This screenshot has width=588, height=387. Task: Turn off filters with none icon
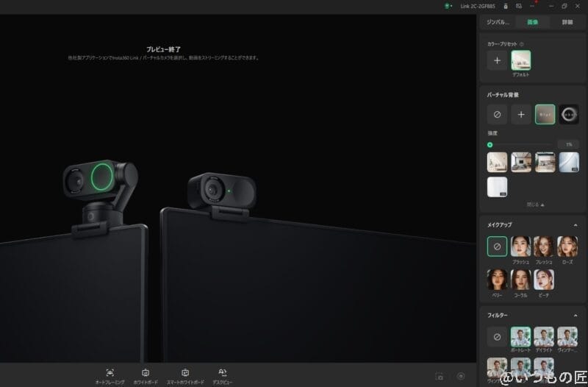click(497, 337)
